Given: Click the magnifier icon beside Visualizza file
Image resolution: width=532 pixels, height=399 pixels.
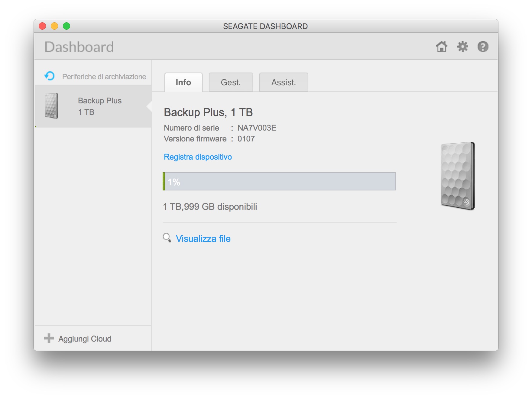Looking at the screenshot, I should click(167, 238).
